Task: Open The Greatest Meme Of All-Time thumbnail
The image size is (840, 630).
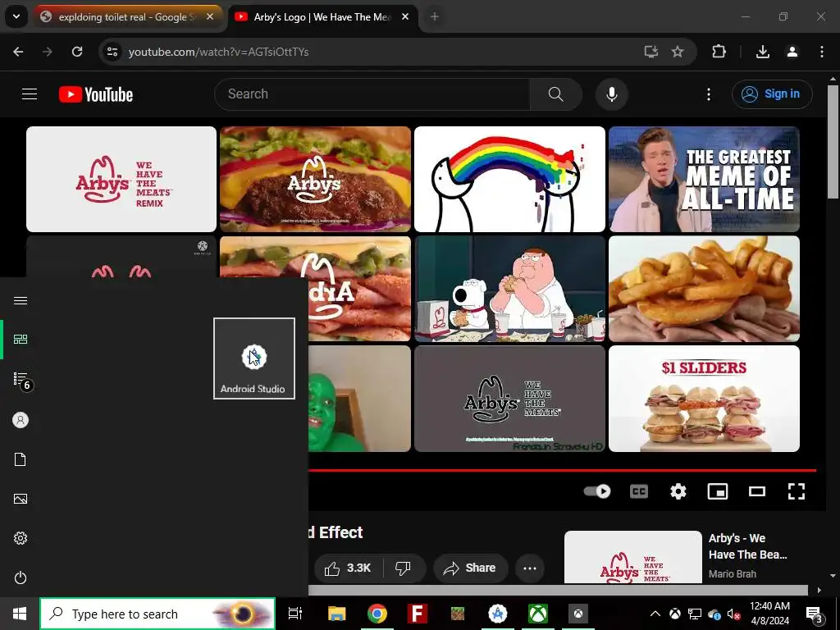Action: click(x=704, y=179)
